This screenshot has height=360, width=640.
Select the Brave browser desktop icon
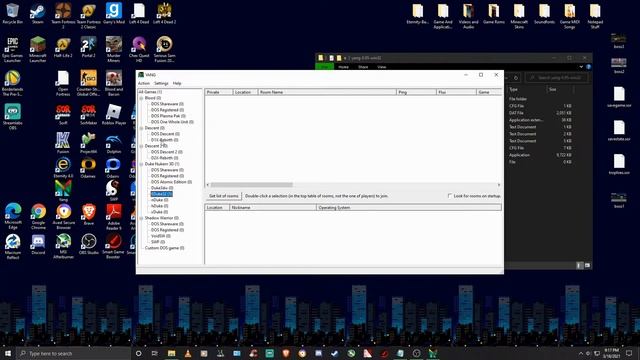tap(89, 215)
